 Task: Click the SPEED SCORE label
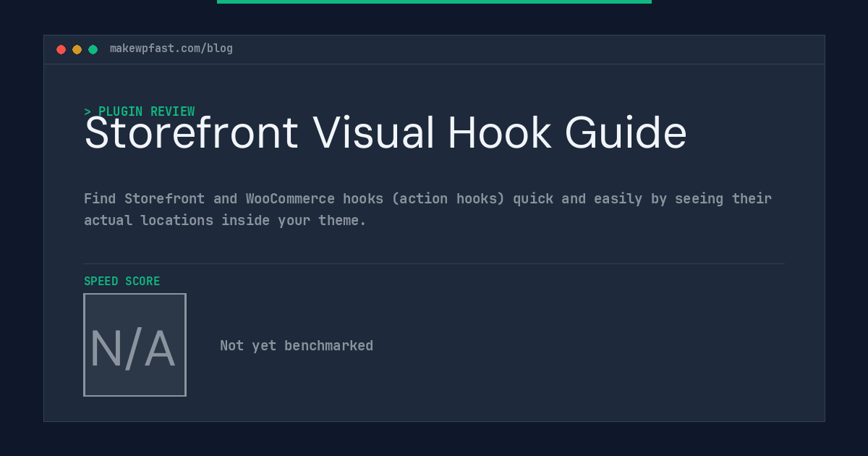(122, 281)
